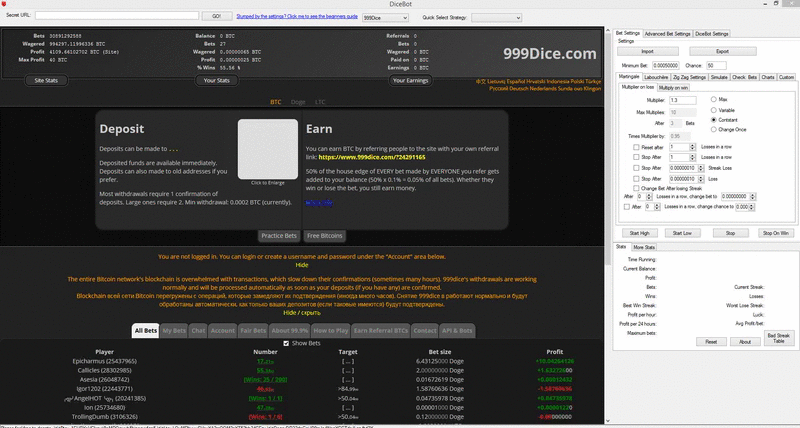800x428 pixels.
Task: Open the DiceBot Settings tab
Action: click(712, 34)
